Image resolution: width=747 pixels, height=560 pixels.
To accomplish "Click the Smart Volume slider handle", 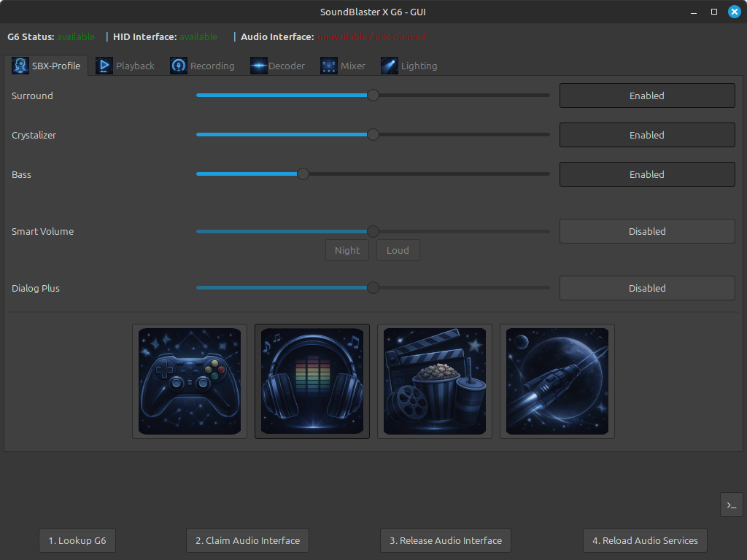I will [373, 231].
